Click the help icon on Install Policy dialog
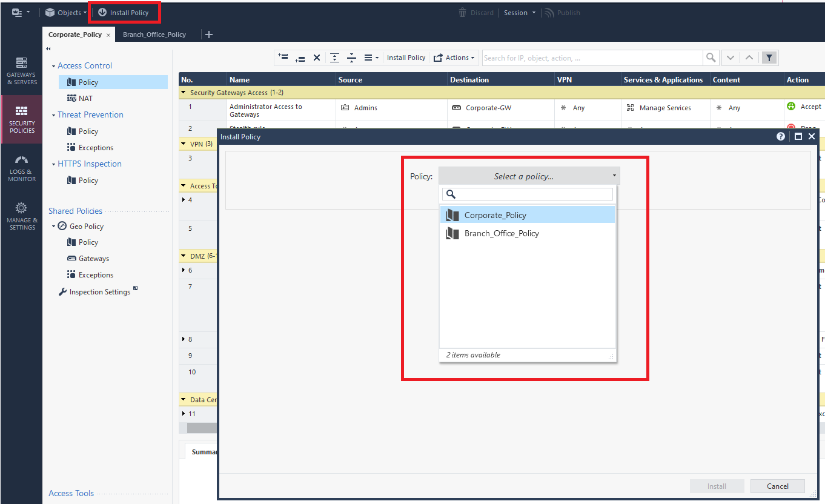Screen dimensions: 825x504 (781, 136)
